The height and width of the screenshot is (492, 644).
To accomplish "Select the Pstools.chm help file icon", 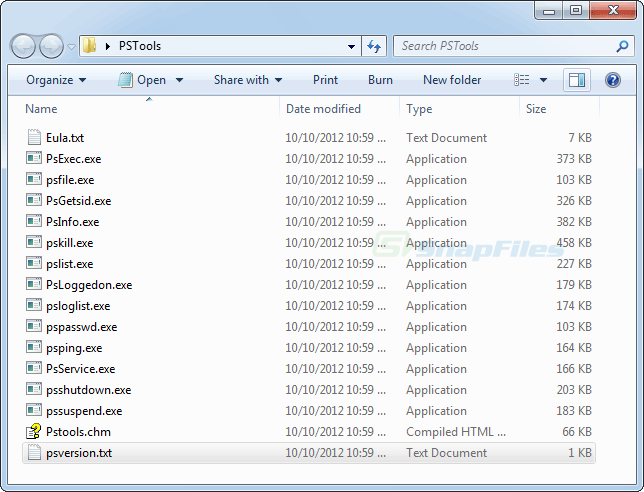I will (x=34, y=431).
